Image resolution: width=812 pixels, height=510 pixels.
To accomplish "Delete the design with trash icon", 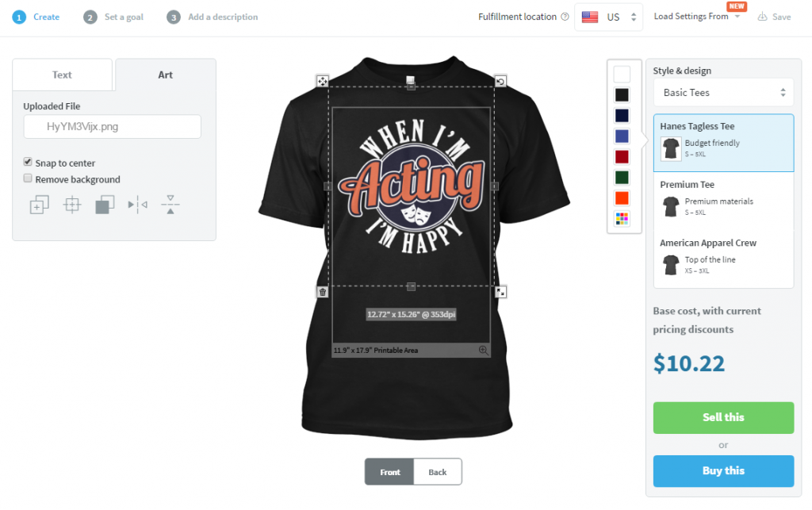I will point(323,292).
